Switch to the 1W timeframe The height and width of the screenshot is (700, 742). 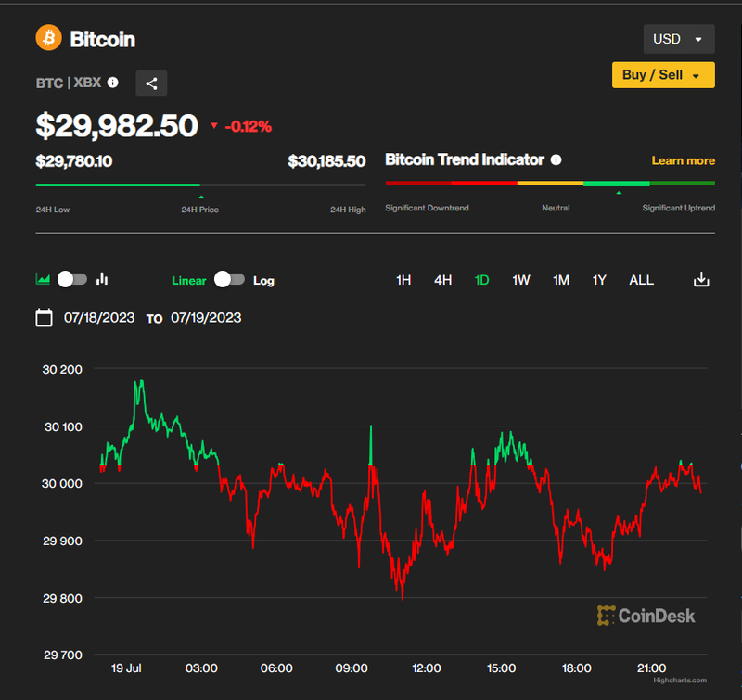pyautogui.click(x=521, y=280)
